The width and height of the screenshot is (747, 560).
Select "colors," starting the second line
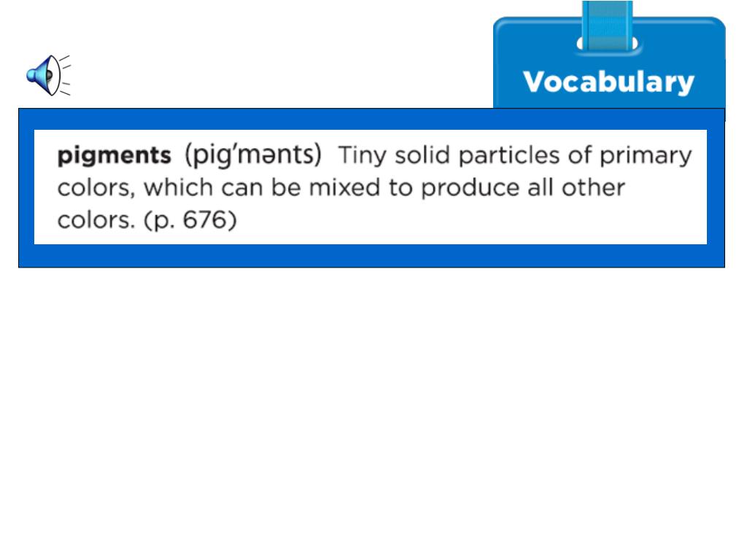[97, 188]
